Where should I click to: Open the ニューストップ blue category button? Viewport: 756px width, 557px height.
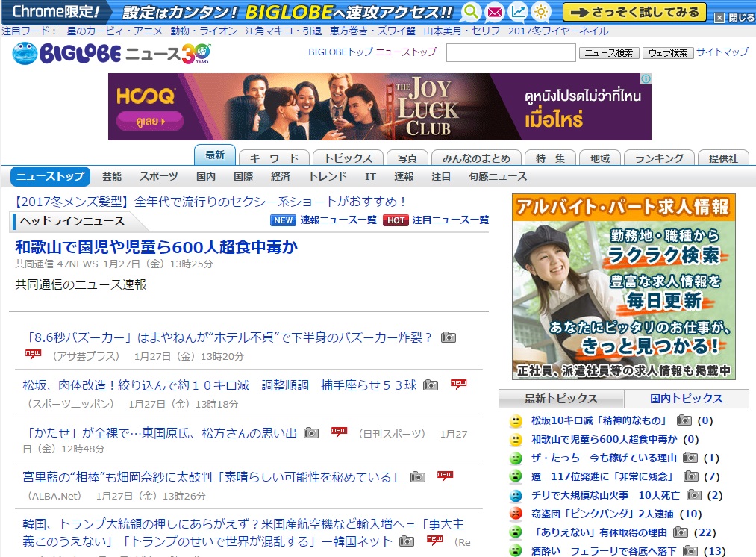[x=50, y=176]
